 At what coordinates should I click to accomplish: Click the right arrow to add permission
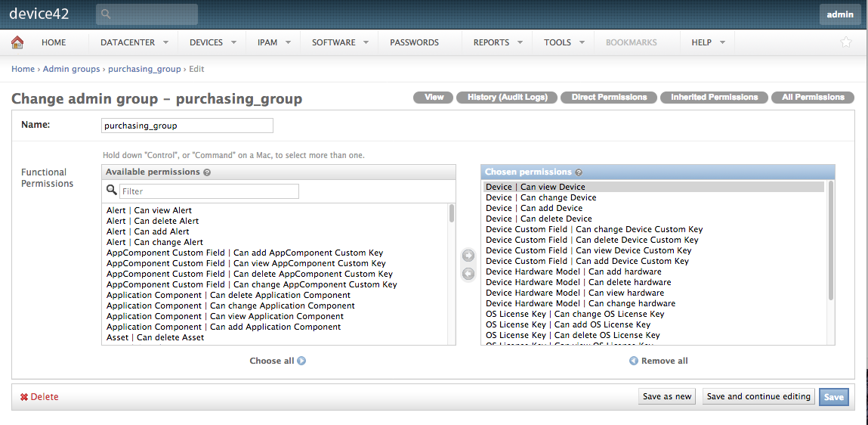coord(468,256)
